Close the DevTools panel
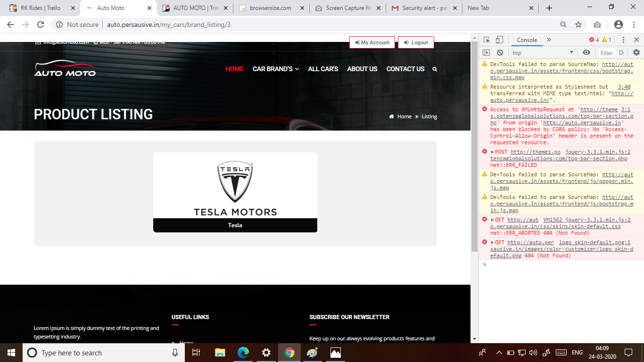This screenshot has height=362, width=644. click(636, 40)
